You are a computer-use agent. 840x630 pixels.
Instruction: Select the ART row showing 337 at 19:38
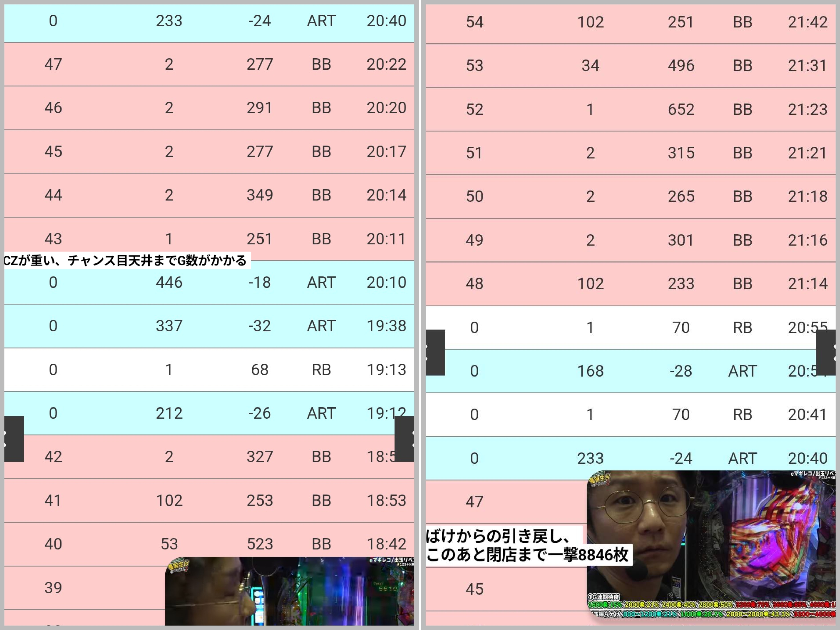(x=209, y=326)
